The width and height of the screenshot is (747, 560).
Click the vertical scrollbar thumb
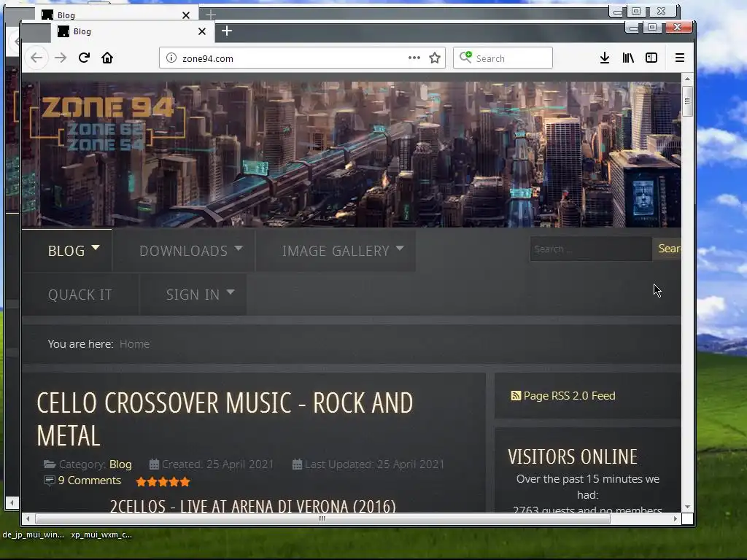tap(687, 101)
